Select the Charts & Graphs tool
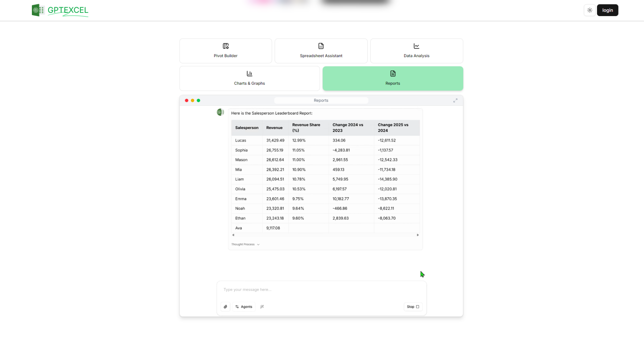The width and height of the screenshot is (644, 345). (x=249, y=78)
